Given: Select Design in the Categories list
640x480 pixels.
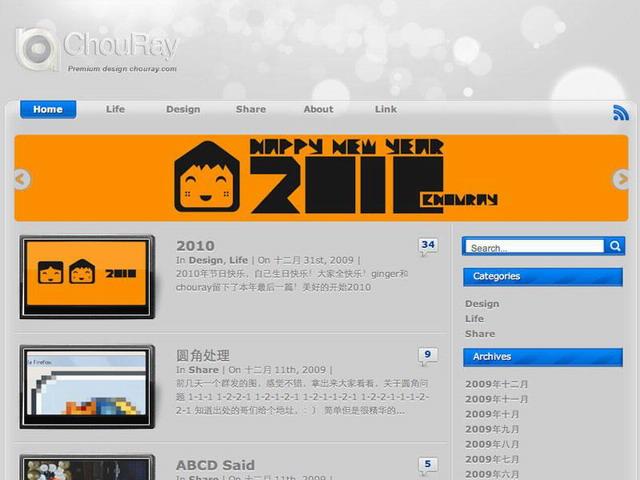Looking at the screenshot, I should 482,304.
